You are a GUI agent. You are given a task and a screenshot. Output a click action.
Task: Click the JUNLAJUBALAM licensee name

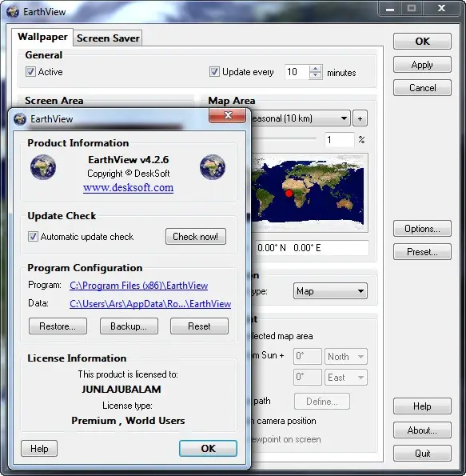click(121, 389)
